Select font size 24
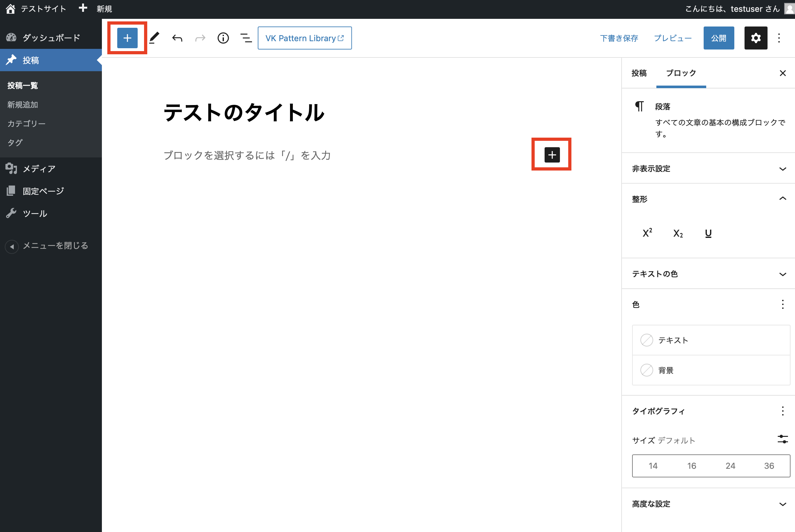 730,466
